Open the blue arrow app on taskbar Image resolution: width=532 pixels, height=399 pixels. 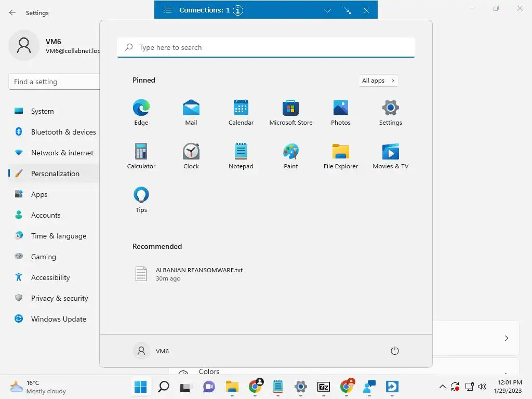coord(392,387)
